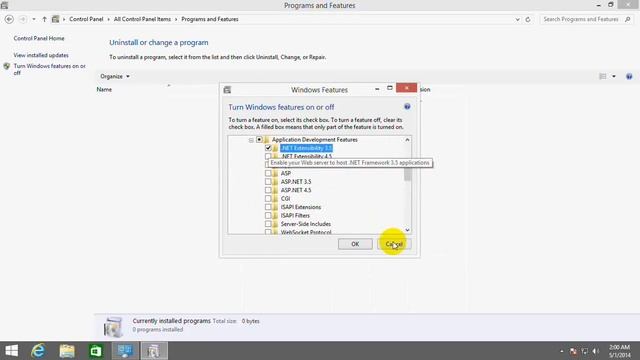The image size is (640, 360).
Task: Show hidden system tray icons
Action: click(562, 351)
